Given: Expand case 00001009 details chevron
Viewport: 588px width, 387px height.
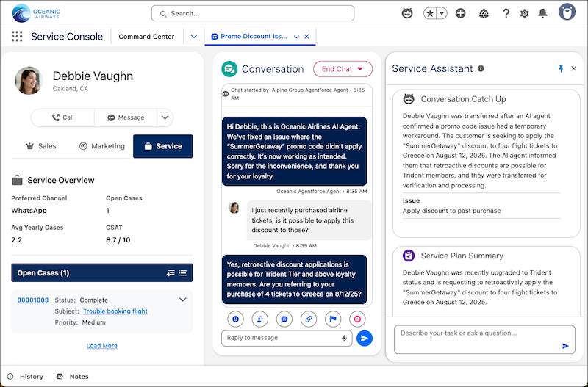Looking at the screenshot, I should 182,300.
